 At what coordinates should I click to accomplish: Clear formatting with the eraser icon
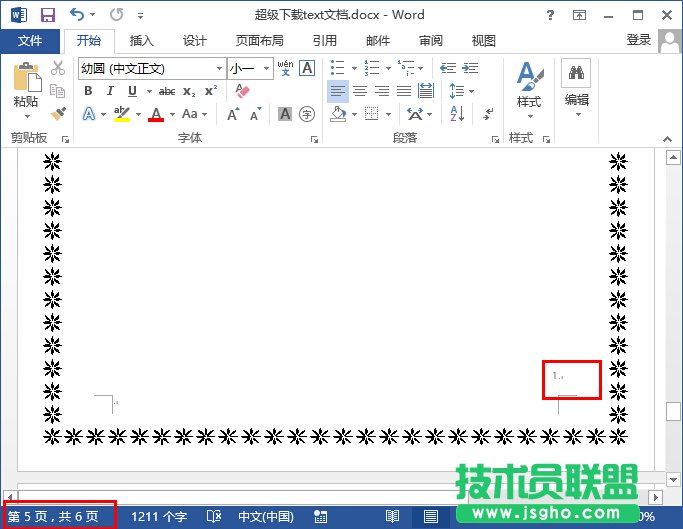point(241,91)
